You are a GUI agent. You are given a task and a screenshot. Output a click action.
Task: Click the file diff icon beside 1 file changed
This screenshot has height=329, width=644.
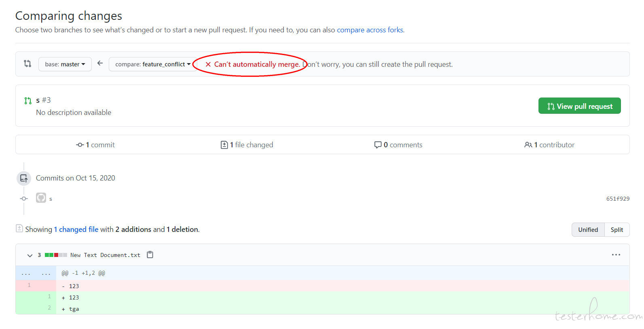pyautogui.click(x=224, y=145)
